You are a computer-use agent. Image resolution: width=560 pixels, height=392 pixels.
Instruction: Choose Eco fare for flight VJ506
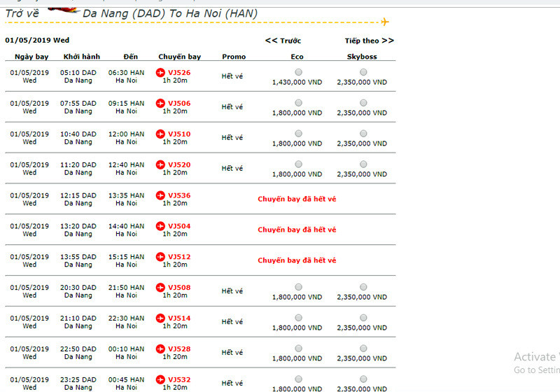[299, 103]
